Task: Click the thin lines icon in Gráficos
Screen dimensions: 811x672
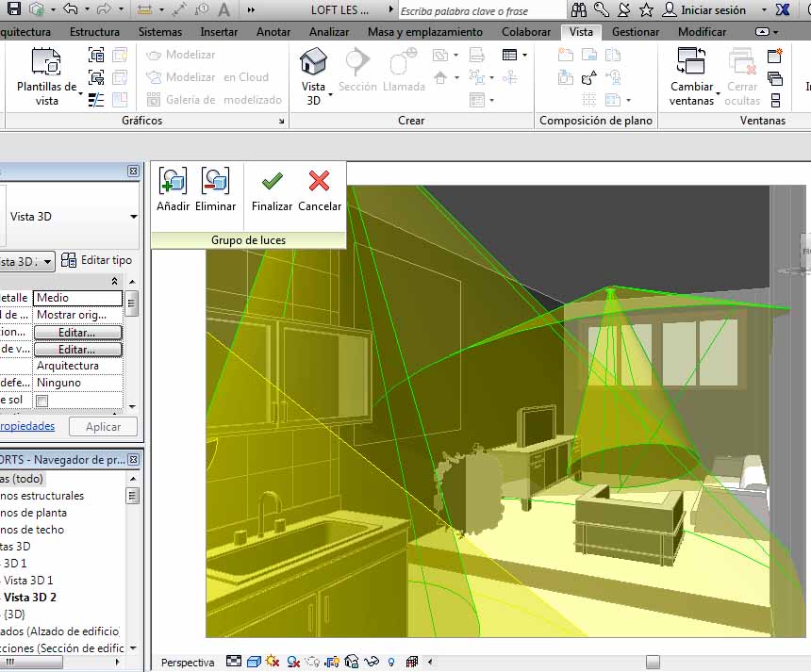Action: coord(96,100)
